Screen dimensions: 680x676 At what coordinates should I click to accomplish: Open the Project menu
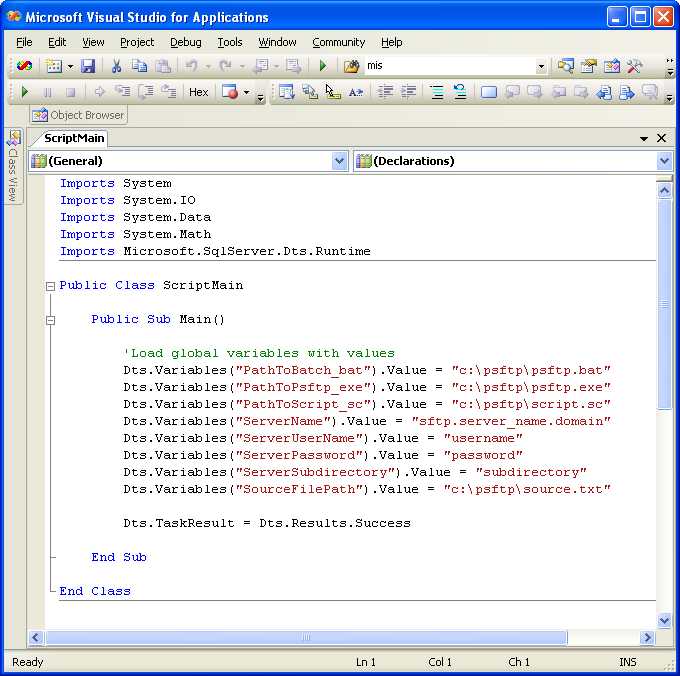click(x=137, y=42)
